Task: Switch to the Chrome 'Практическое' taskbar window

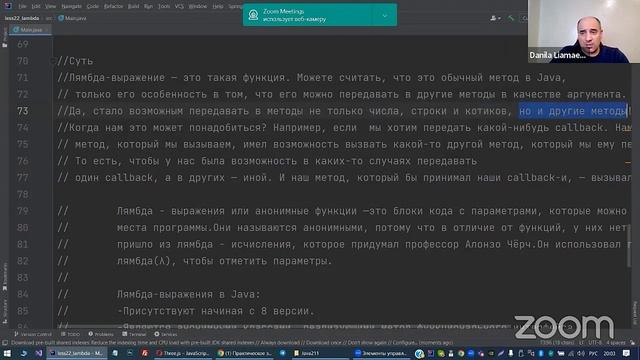Action: pyautogui.click(x=244, y=353)
